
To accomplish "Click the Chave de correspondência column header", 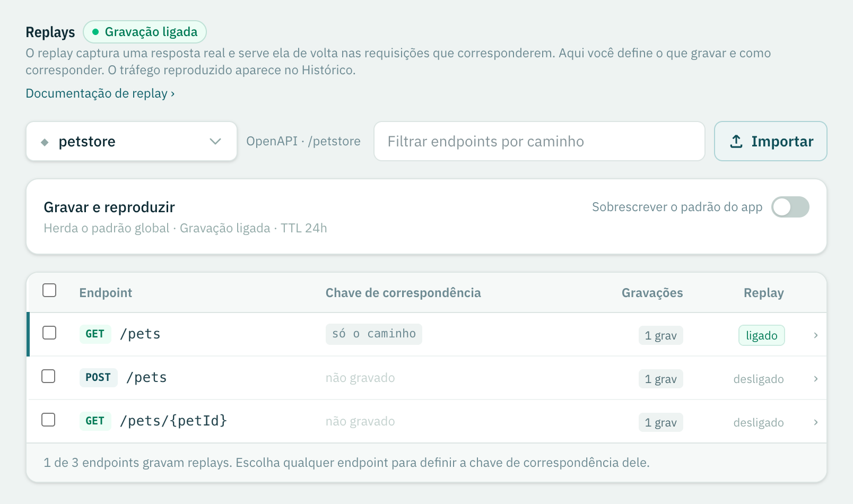I will coord(403,293).
